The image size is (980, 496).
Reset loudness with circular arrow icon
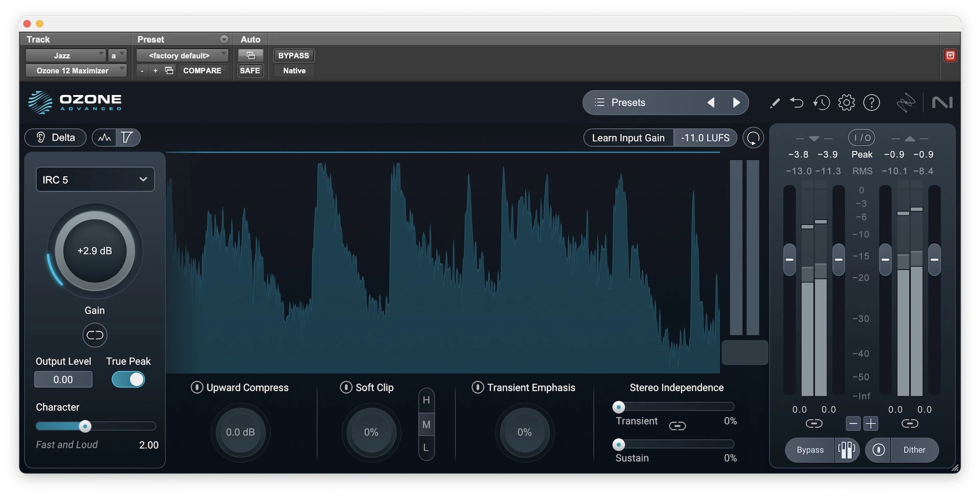point(753,138)
